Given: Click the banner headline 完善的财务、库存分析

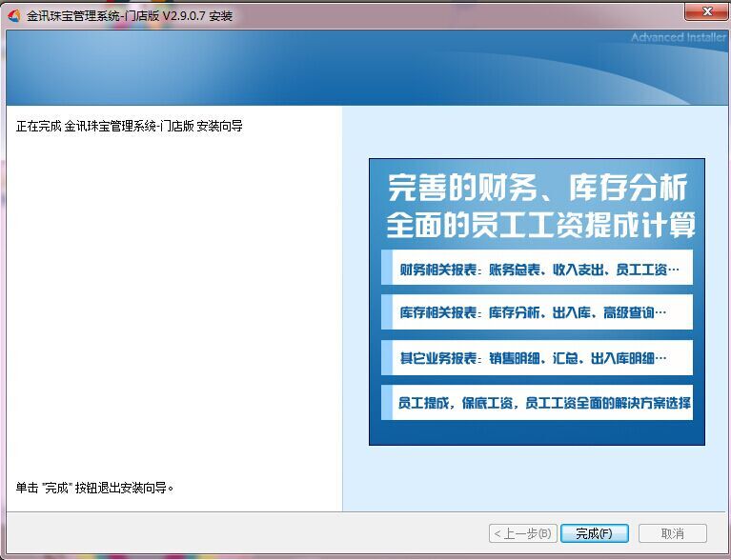Looking at the screenshot, I should coord(538,188).
